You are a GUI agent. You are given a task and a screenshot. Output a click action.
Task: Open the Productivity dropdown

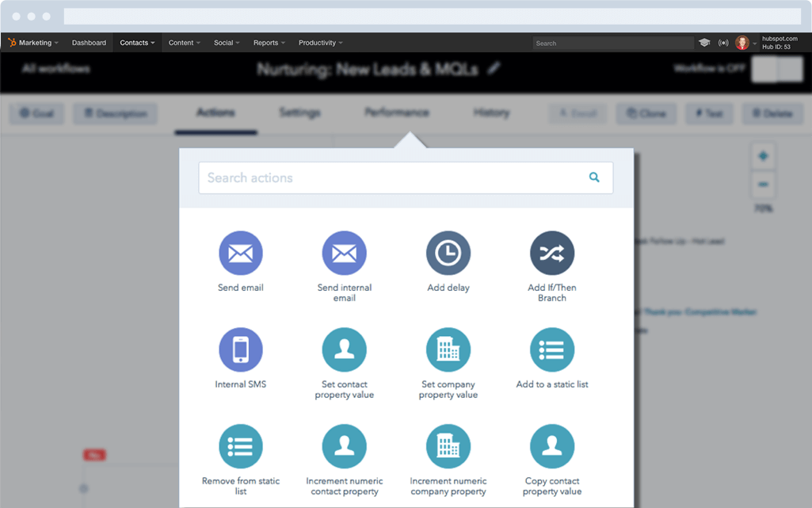pos(319,42)
